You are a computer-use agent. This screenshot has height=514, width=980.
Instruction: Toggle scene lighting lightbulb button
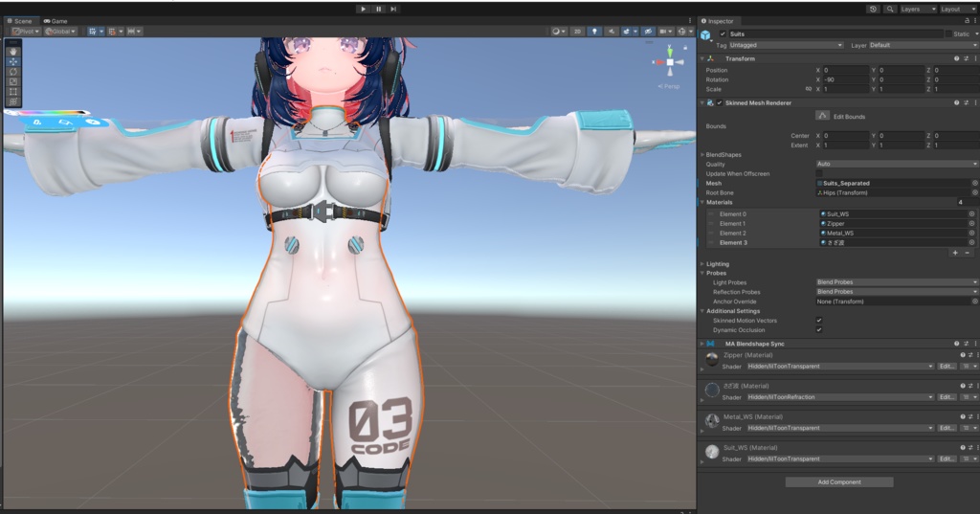[x=594, y=32]
